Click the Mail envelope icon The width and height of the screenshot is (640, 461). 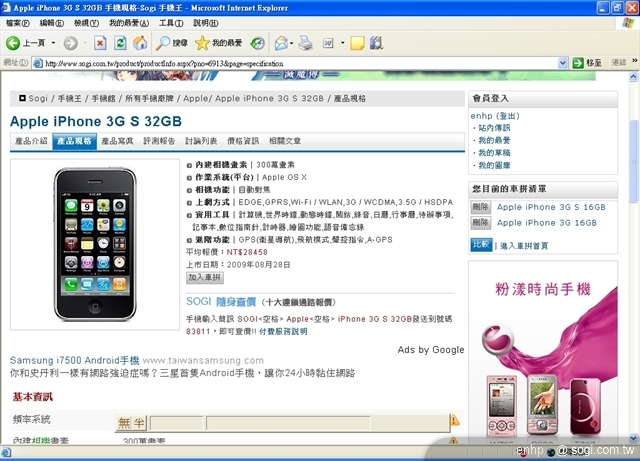[281, 43]
